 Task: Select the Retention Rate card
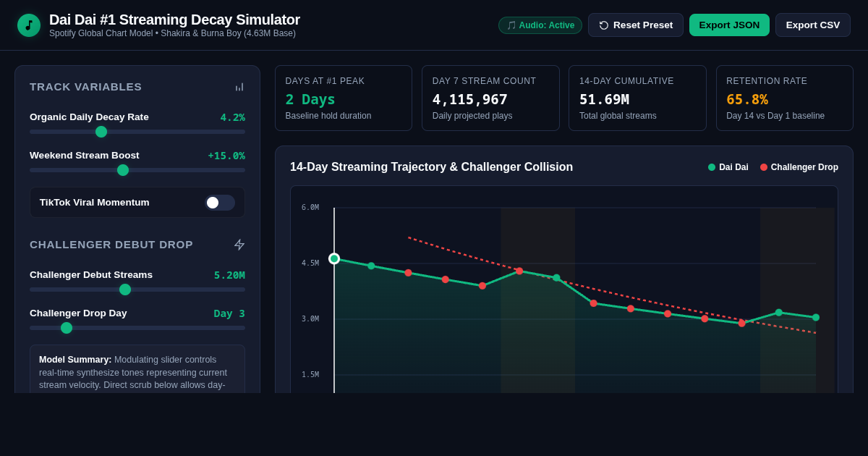point(785,98)
